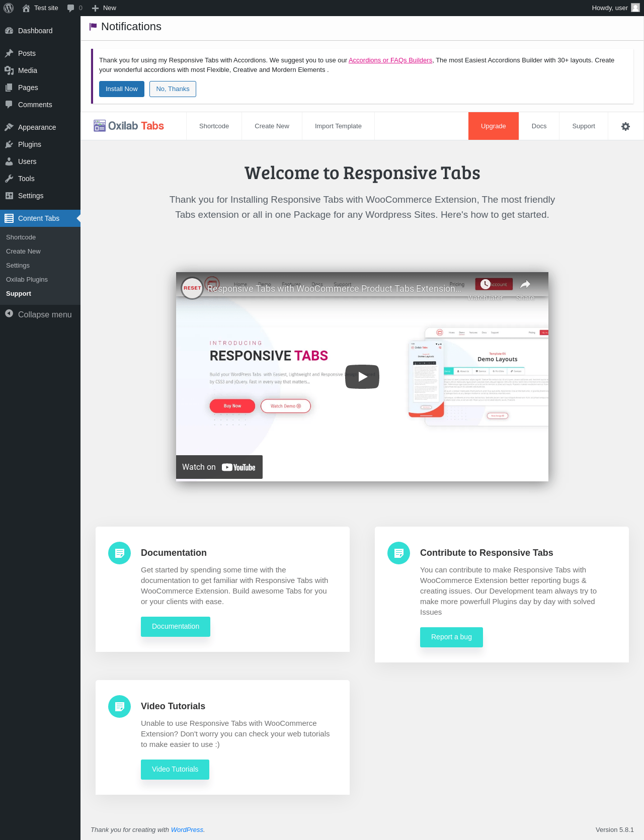Click the Settings sliders icon in the main sidebar
The height and width of the screenshot is (840, 644).
9,196
